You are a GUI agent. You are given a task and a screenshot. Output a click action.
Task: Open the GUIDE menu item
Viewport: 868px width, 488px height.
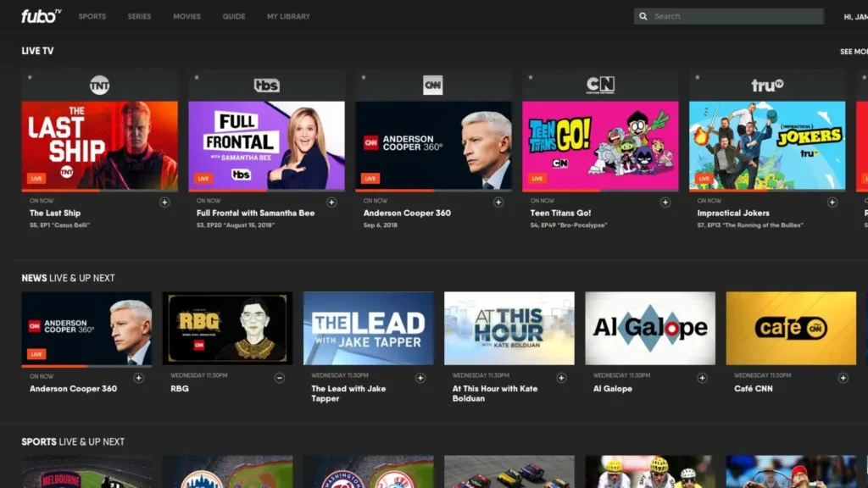click(x=233, y=15)
